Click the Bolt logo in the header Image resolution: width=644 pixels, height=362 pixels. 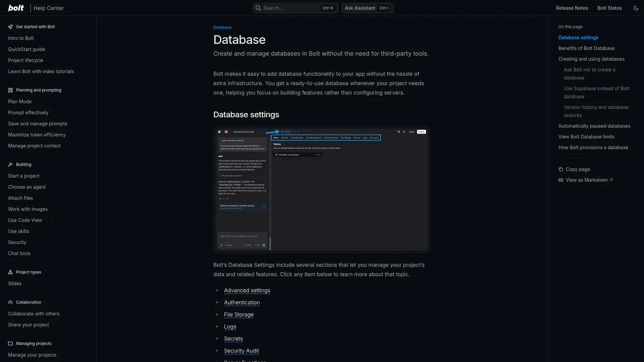tap(16, 8)
